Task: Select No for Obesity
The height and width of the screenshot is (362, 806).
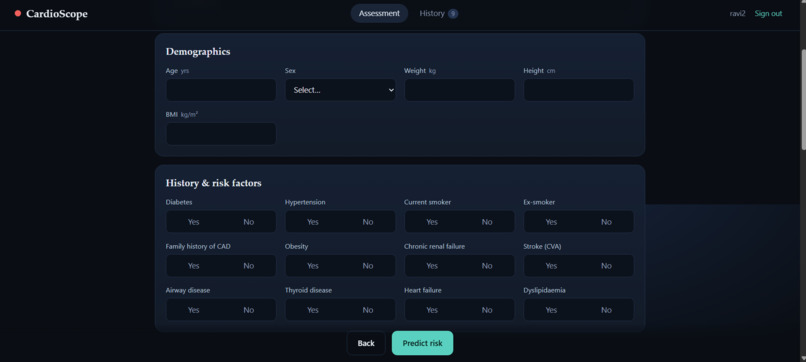Action: pyautogui.click(x=368, y=266)
